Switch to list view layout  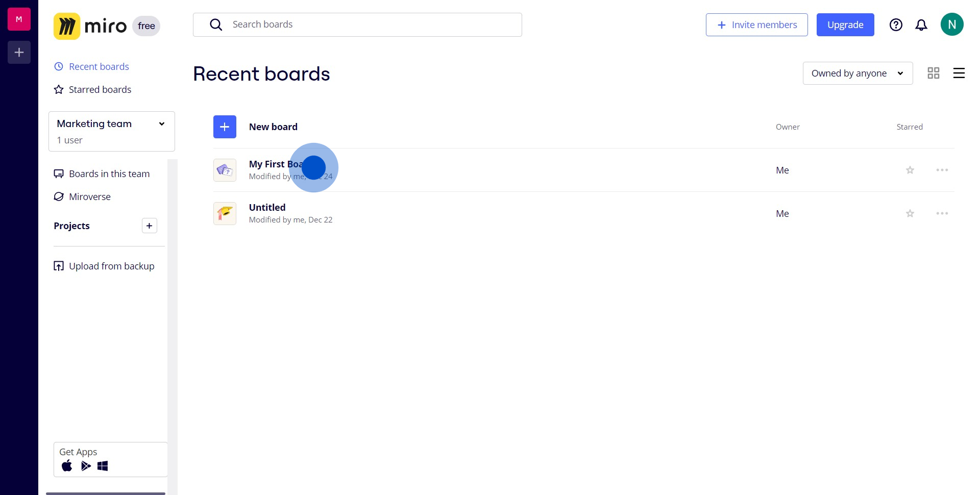pyautogui.click(x=959, y=73)
